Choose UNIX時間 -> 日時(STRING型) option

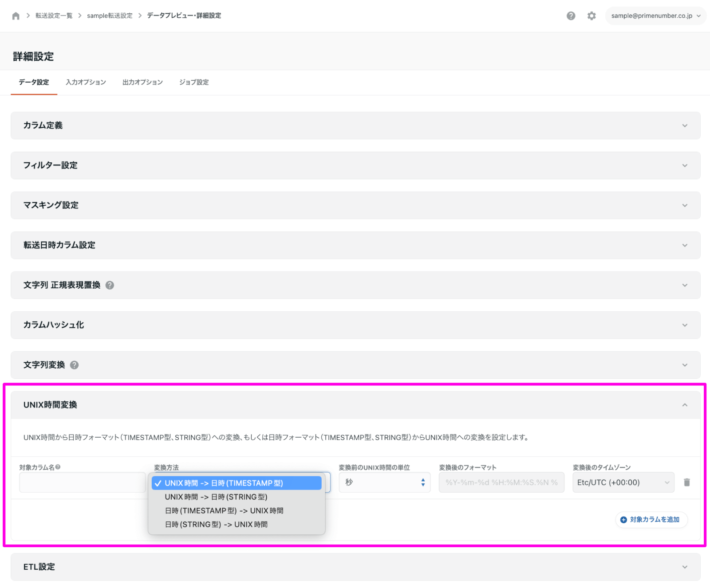(237, 497)
